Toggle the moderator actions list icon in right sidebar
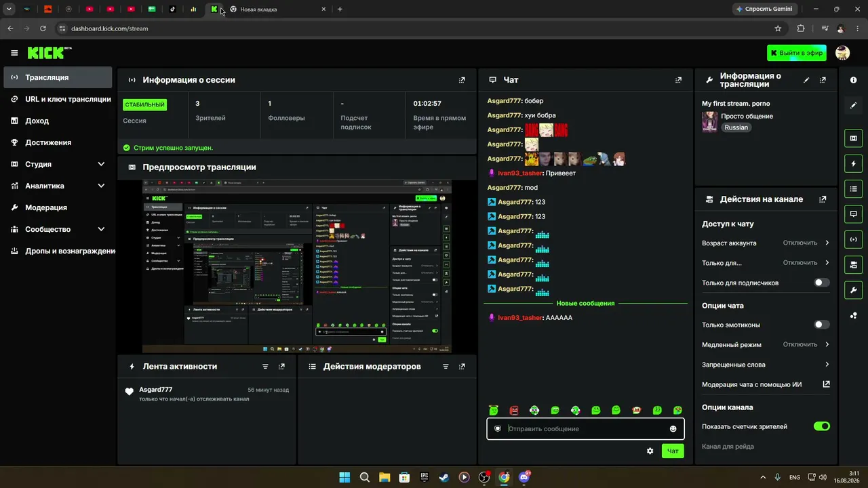 853,188
